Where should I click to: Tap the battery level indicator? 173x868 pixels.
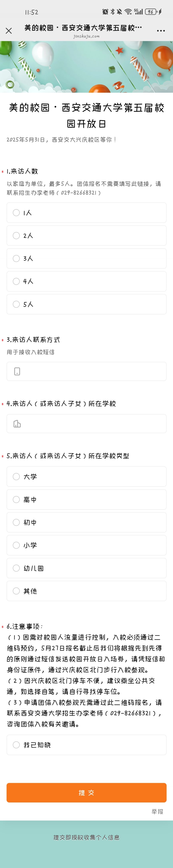[x=151, y=12]
